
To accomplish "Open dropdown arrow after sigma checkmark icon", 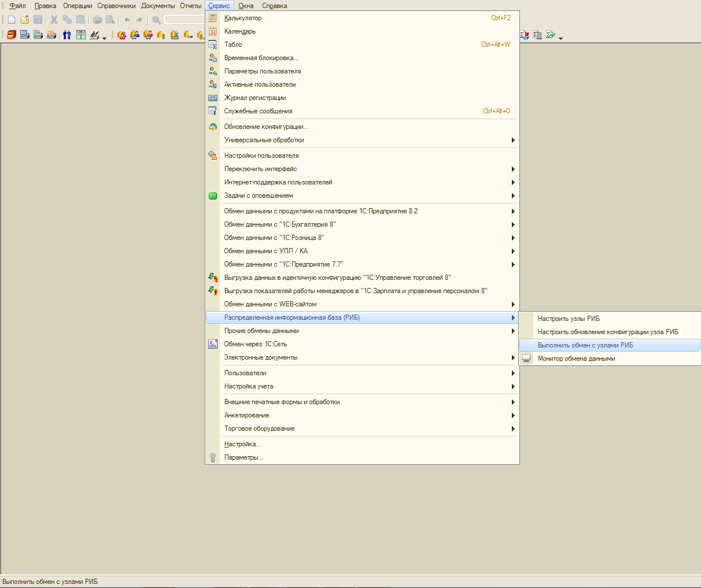I will point(560,38).
